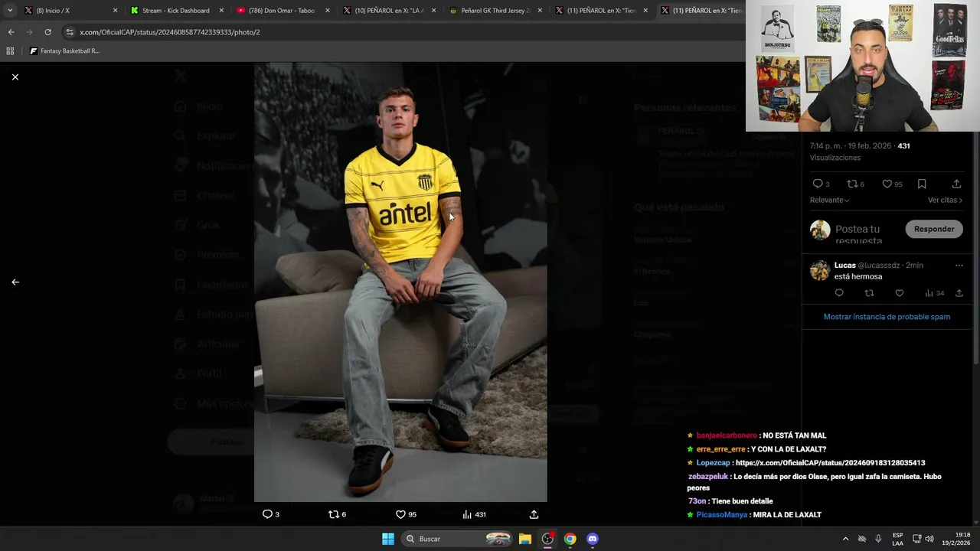Click the reply icon below the photo
The image size is (980, 551).
coord(267,514)
